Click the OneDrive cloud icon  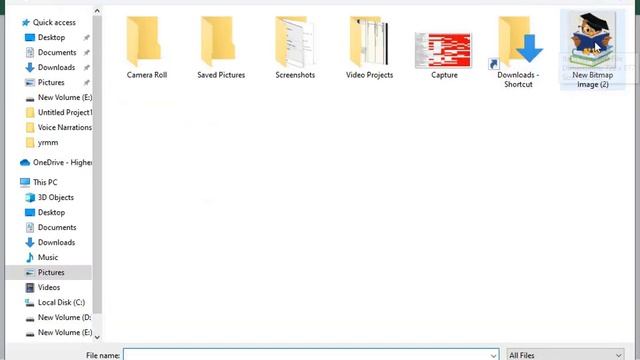pyautogui.click(x=25, y=162)
